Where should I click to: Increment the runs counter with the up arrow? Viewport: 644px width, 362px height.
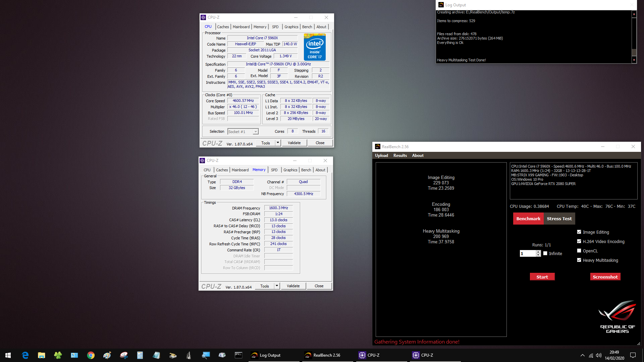[538, 252]
